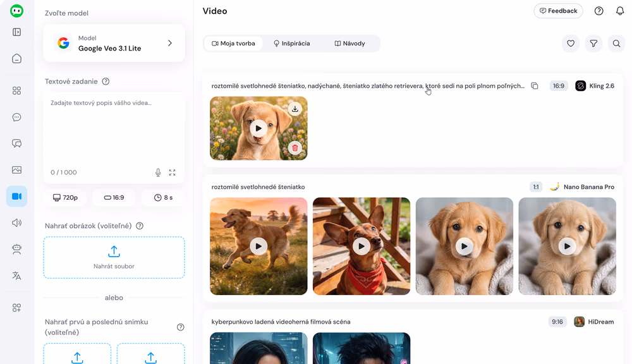Select the video camera sidebar icon
This screenshot has height=364, width=632.
[16, 197]
